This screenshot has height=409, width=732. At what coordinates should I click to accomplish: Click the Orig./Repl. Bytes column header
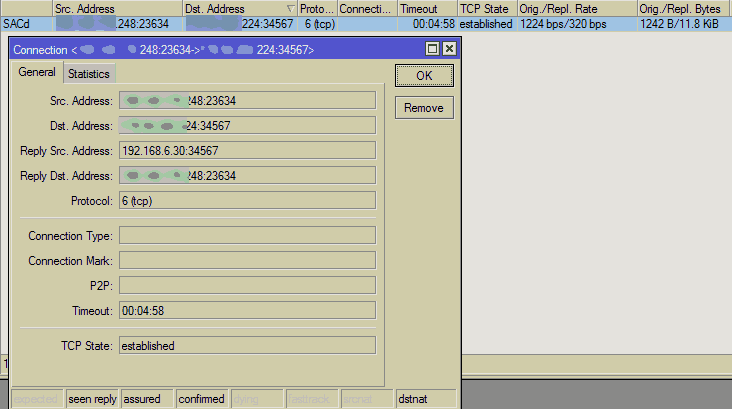pyautogui.click(x=684, y=8)
